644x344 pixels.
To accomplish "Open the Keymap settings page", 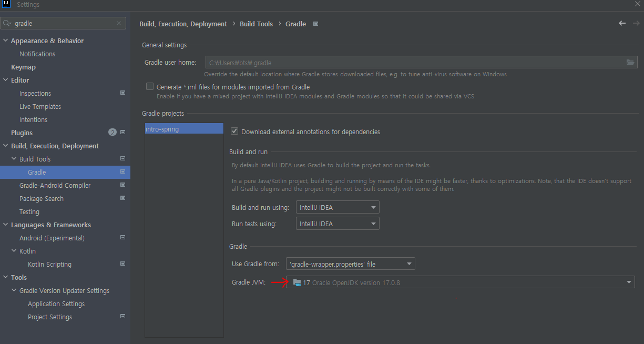I will [23, 67].
